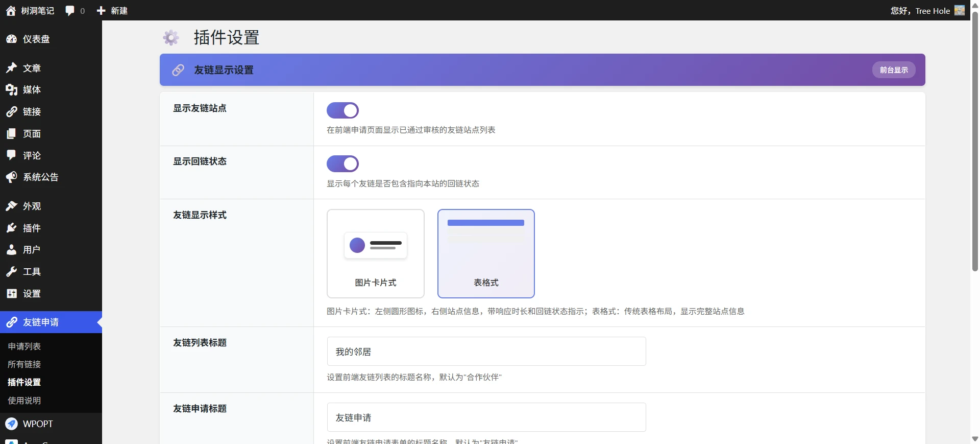This screenshot has width=980, height=444.
Task: Disable the 显示回链状态 switch
Action: (x=342, y=164)
